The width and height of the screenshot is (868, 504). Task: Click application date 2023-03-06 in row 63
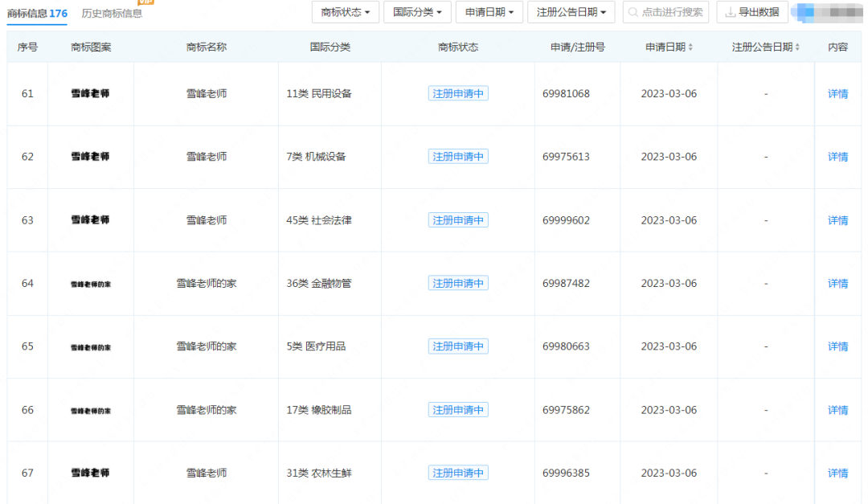point(669,220)
